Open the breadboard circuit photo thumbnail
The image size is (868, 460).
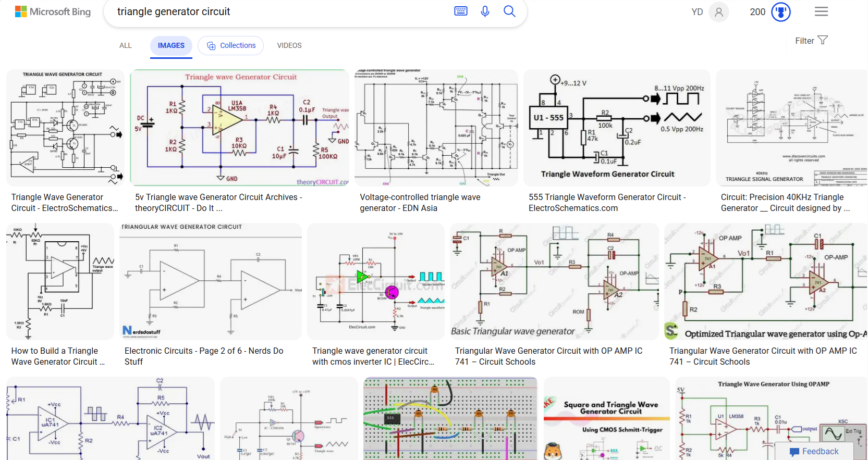tap(450, 418)
